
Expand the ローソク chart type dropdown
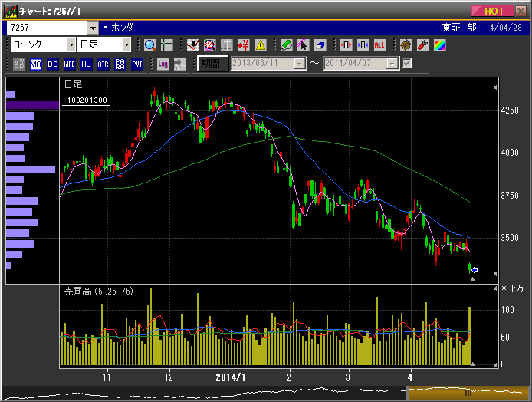[68, 45]
